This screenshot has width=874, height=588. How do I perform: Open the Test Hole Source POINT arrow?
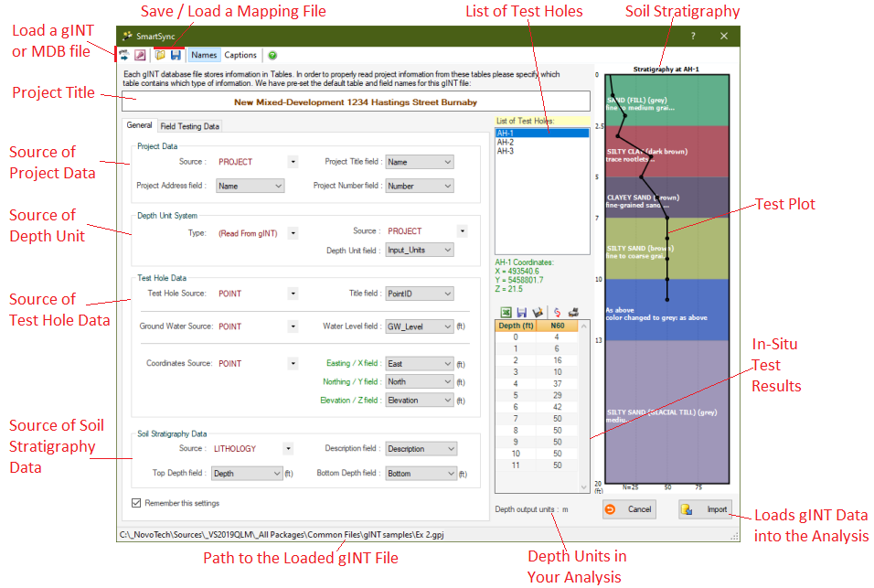tap(293, 294)
